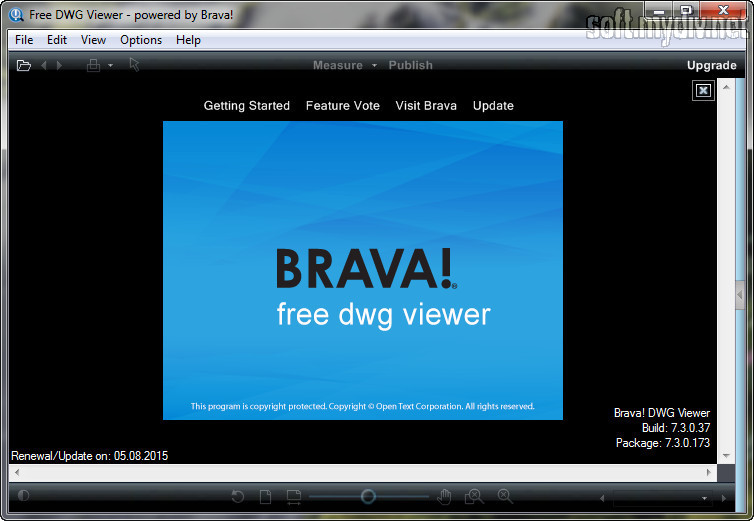The height and width of the screenshot is (521, 754).
Task: Click the Print icon in the toolbar
Action: (93, 65)
